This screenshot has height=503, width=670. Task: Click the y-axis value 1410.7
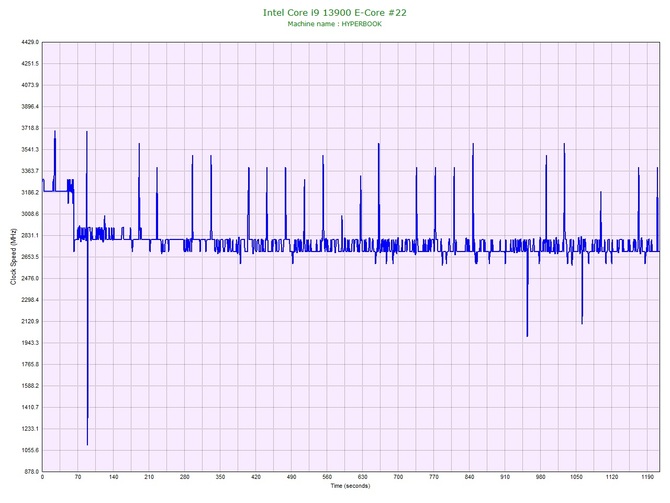(30, 407)
